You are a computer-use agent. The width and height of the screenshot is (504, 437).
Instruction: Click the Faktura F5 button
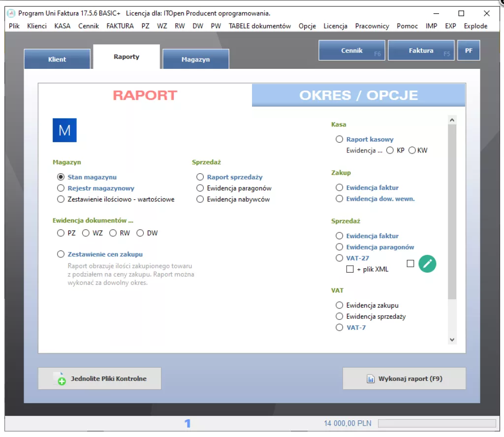click(x=421, y=51)
